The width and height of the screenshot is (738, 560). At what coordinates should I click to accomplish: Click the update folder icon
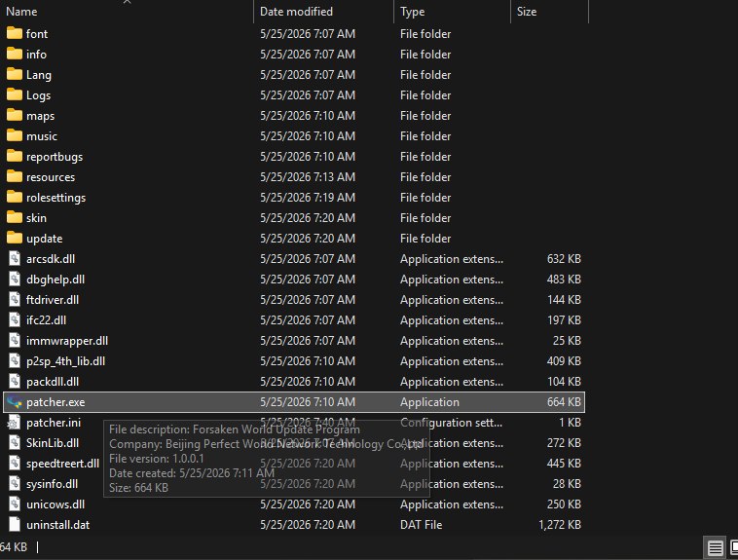15,238
